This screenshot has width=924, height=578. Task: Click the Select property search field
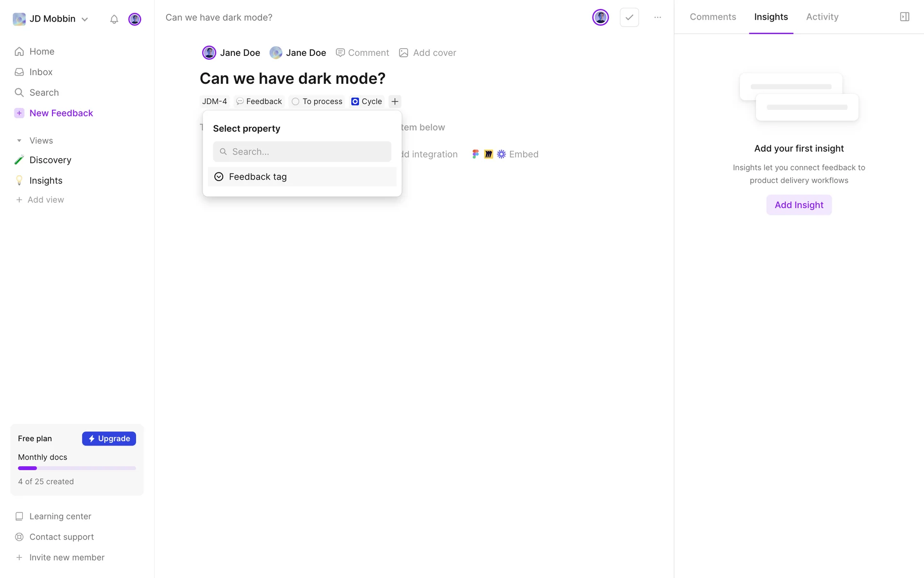pos(302,152)
